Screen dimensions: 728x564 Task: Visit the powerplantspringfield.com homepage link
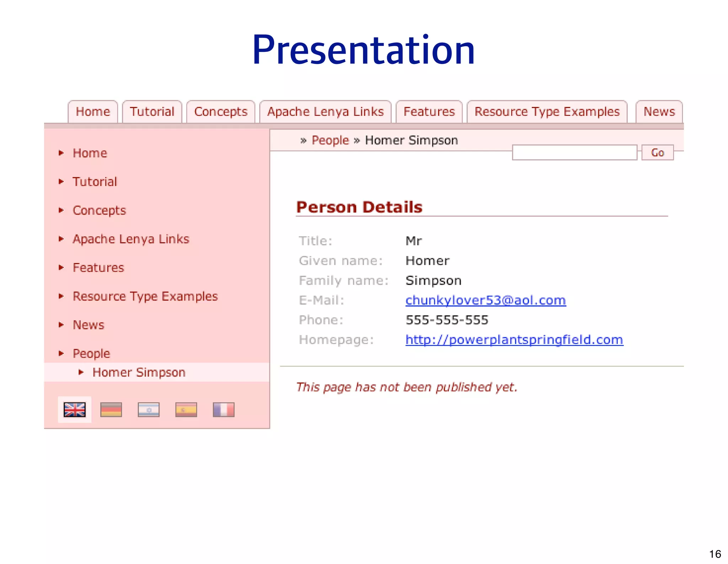[514, 340]
